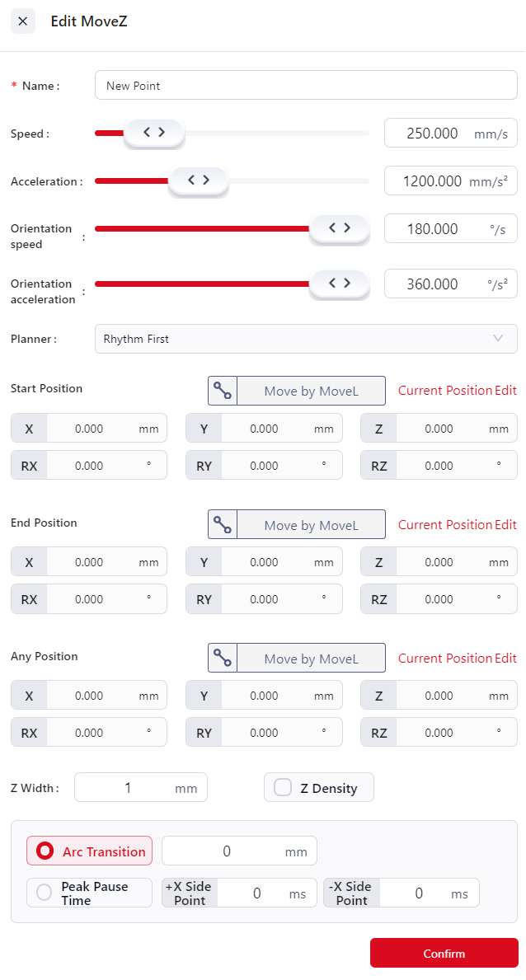The height and width of the screenshot is (980, 526).
Task: Click the End Position path icon
Action: pyautogui.click(x=222, y=524)
